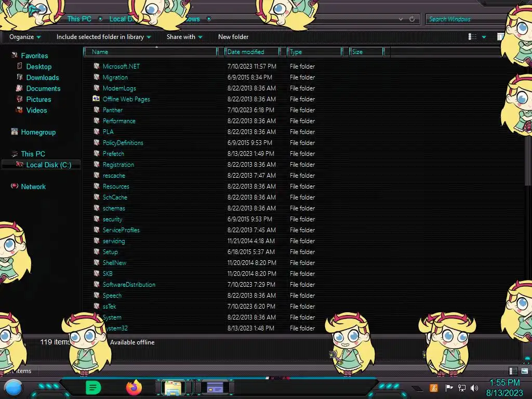Select the PLA folder
The width and height of the screenshot is (532, 399).
point(108,131)
